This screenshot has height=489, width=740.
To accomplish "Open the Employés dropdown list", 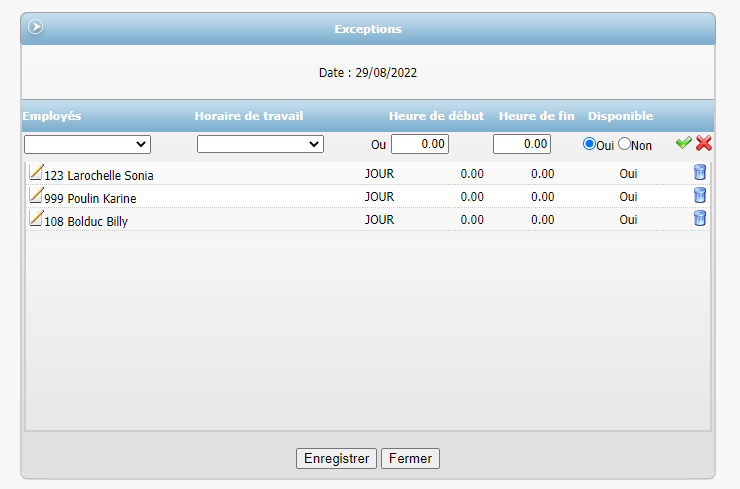I will coord(87,145).
